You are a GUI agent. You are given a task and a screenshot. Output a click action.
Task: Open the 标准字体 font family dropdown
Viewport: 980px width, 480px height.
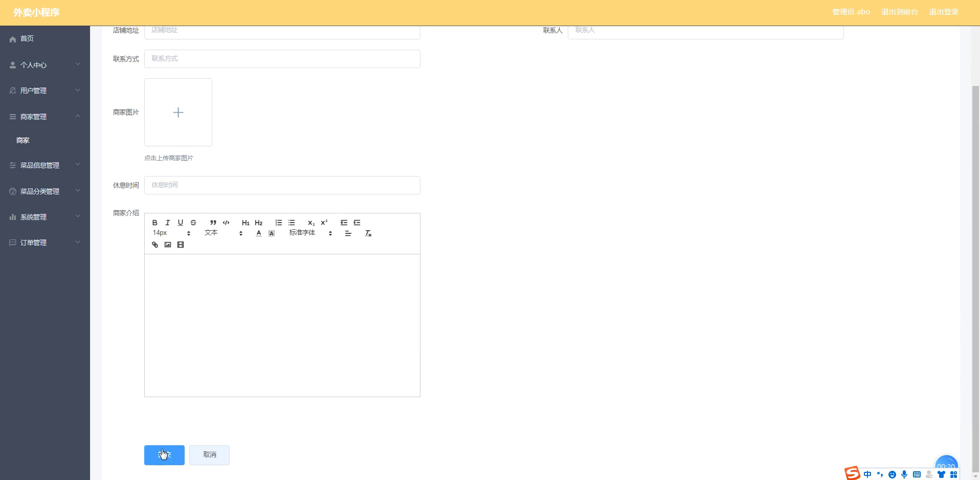(x=310, y=233)
